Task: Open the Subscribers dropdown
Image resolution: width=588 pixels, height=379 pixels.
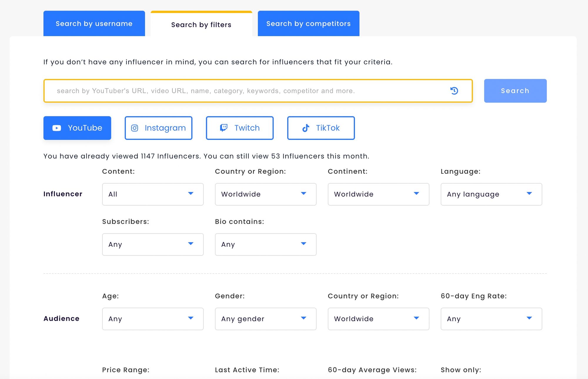Action: pyautogui.click(x=153, y=244)
